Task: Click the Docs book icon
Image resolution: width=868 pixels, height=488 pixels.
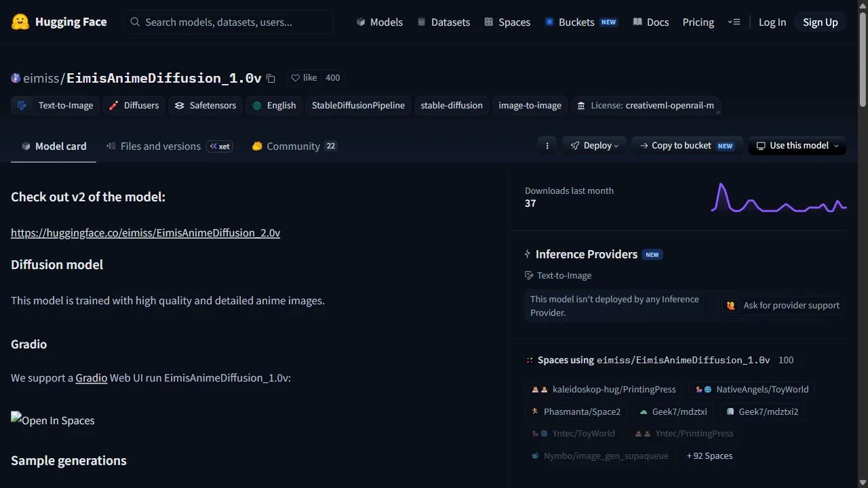Action: [637, 22]
